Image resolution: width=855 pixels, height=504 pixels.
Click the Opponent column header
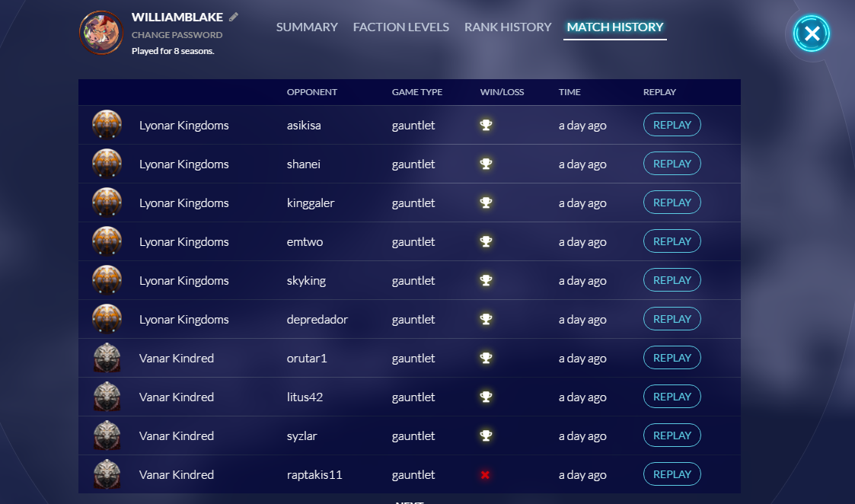(312, 92)
